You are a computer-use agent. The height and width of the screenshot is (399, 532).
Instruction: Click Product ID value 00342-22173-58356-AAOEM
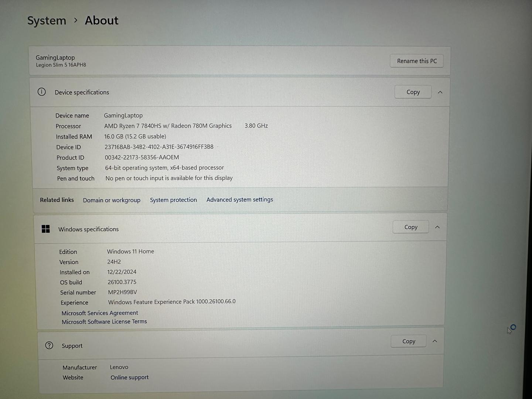[142, 157]
